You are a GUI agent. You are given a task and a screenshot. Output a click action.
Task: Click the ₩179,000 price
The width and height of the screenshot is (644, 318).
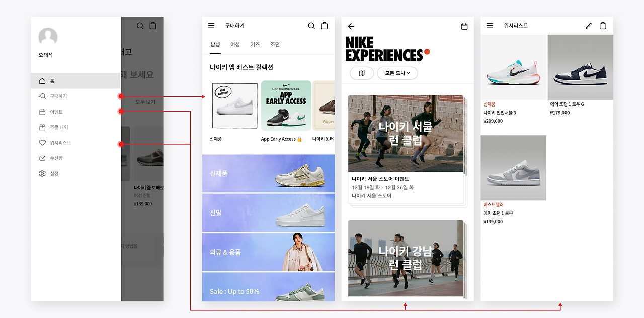click(x=560, y=113)
